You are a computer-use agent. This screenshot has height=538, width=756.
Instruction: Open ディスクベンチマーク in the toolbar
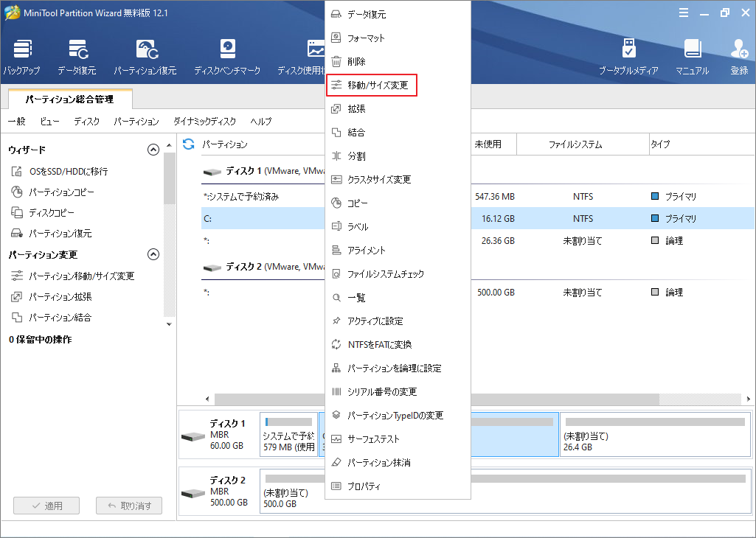[227, 57]
